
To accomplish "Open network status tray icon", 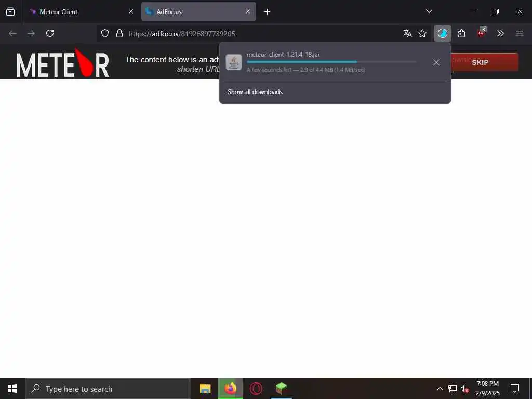I will click(453, 389).
